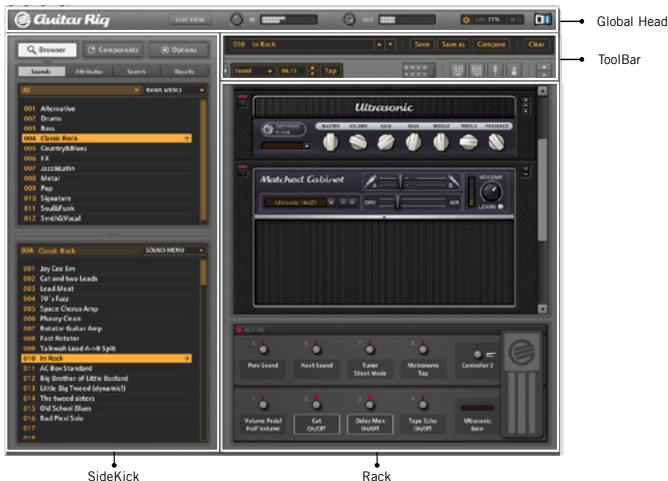Switch to the Attributes sub-tab
The height and width of the screenshot is (481, 668).
coord(89,71)
